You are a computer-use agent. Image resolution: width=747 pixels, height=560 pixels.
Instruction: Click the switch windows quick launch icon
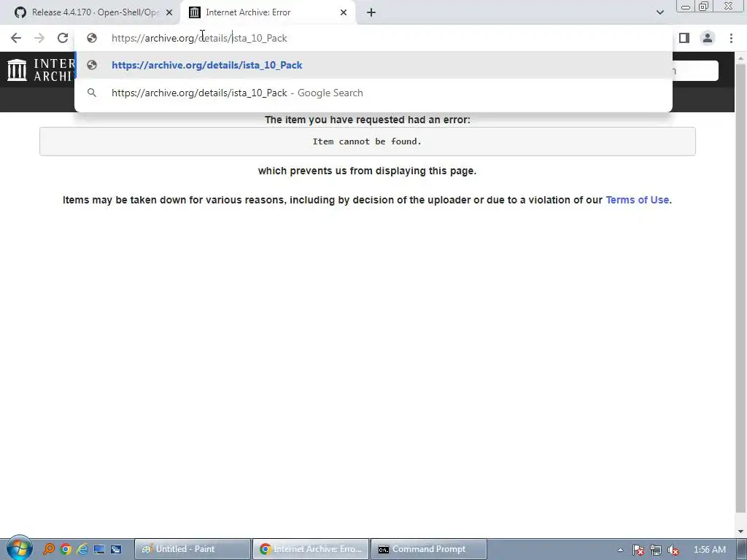[x=116, y=549]
